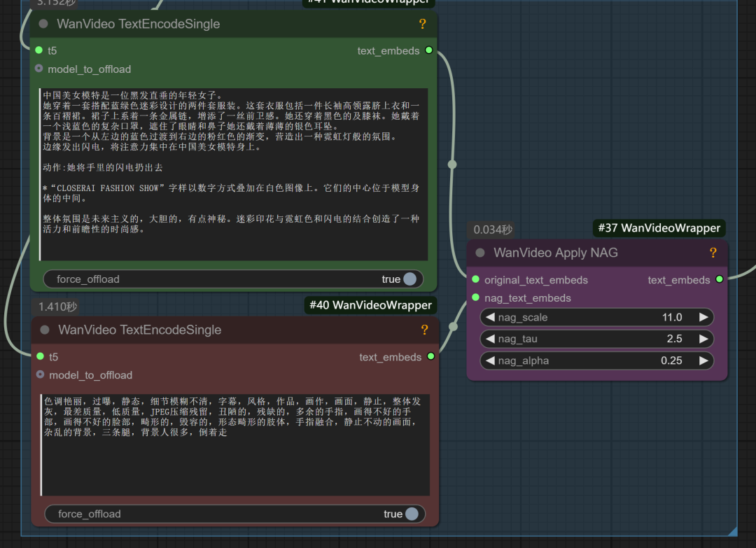Click into the negative prompt text box

[x=235, y=444]
